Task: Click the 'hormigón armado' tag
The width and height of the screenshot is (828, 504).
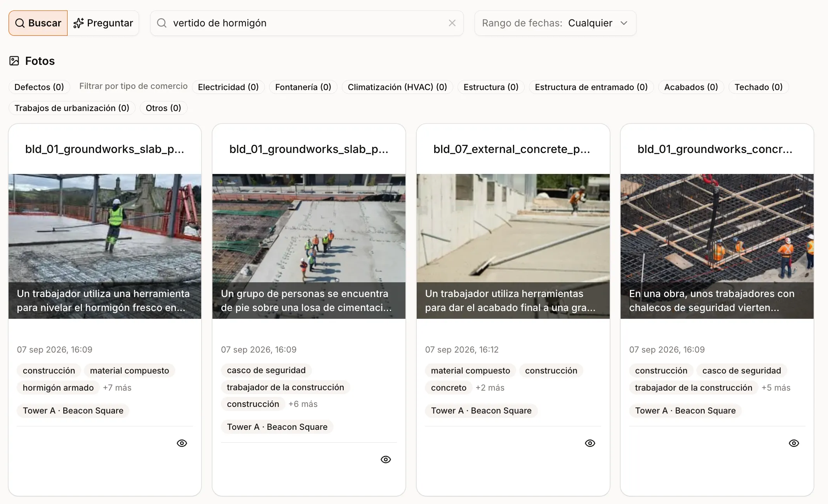Action: coord(58,388)
